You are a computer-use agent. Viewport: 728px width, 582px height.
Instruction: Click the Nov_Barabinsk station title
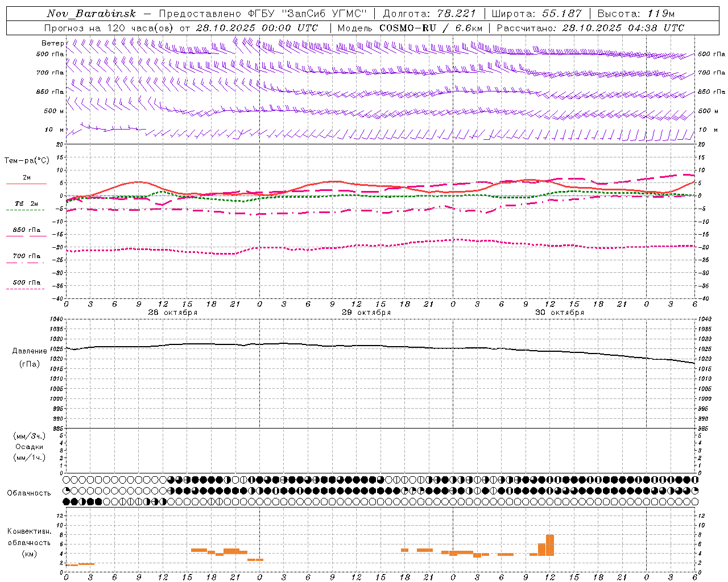(91, 14)
